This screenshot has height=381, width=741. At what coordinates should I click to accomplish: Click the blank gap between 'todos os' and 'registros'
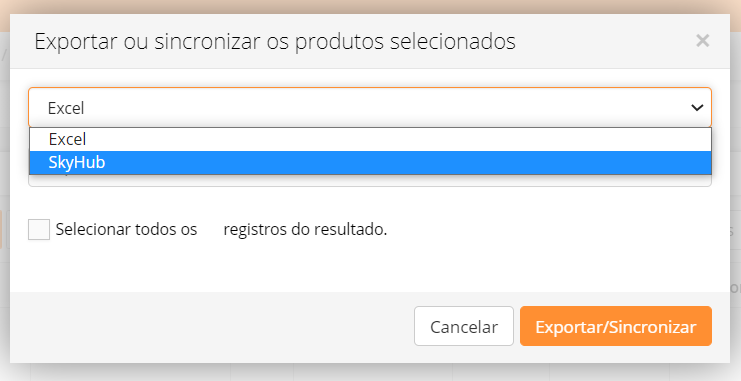click(210, 229)
